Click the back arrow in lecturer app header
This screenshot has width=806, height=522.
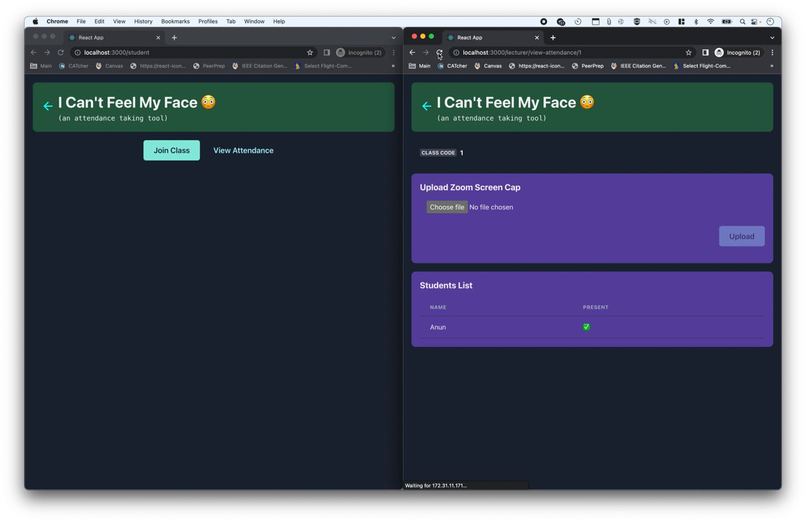[x=427, y=106]
